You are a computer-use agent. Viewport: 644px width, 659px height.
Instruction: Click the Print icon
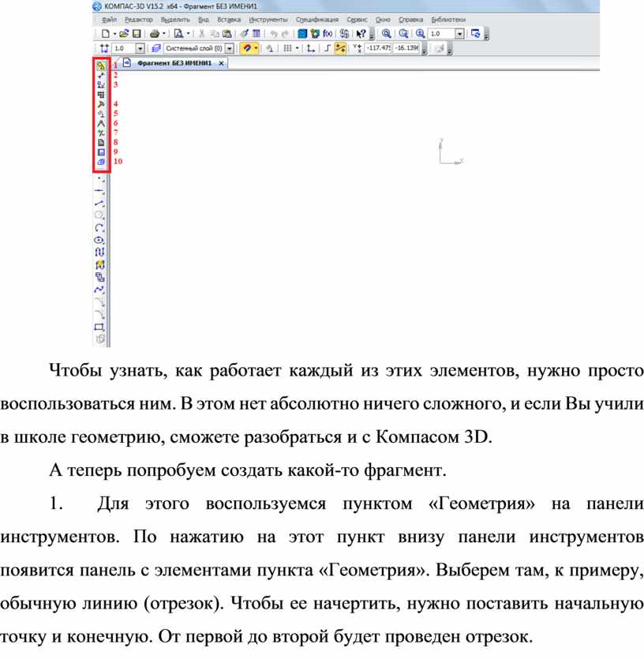pos(155,35)
